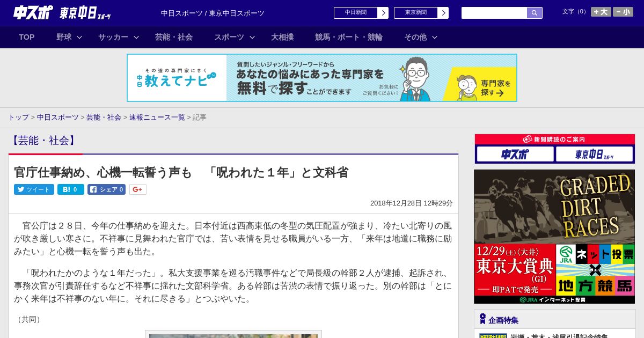Click the 【芸能・社会】 section heading
The width and height of the screenshot is (644, 338).
pyautogui.click(x=43, y=141)
